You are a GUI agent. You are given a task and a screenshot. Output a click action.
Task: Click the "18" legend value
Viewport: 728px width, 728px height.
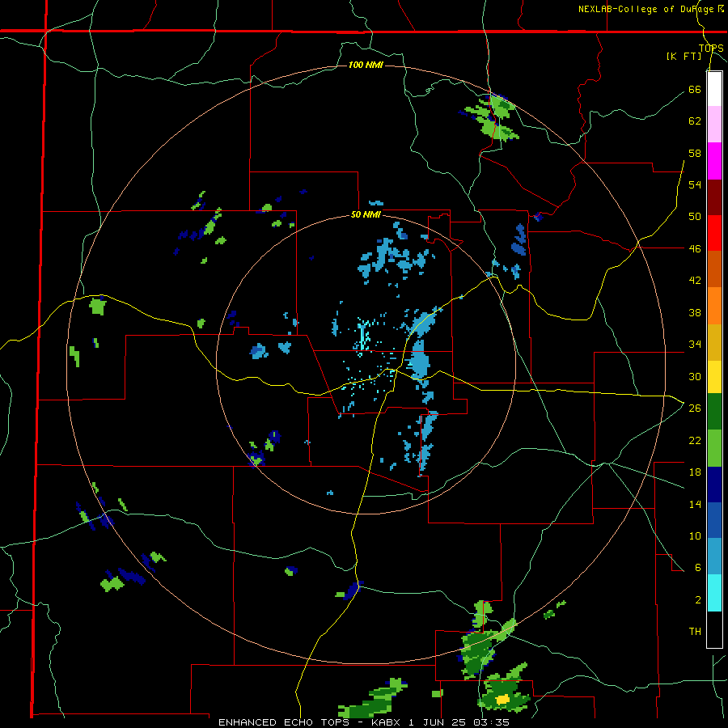(x=695, y=472)
